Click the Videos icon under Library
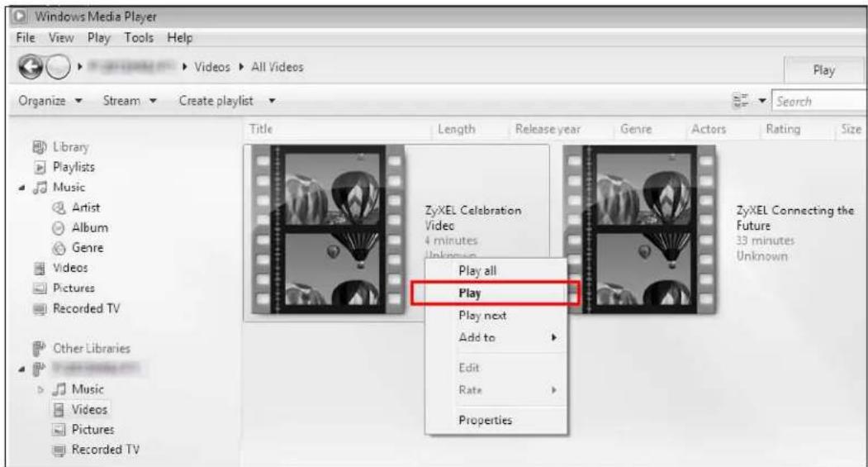The image size is (868, 467). click(x=40, y=269)
